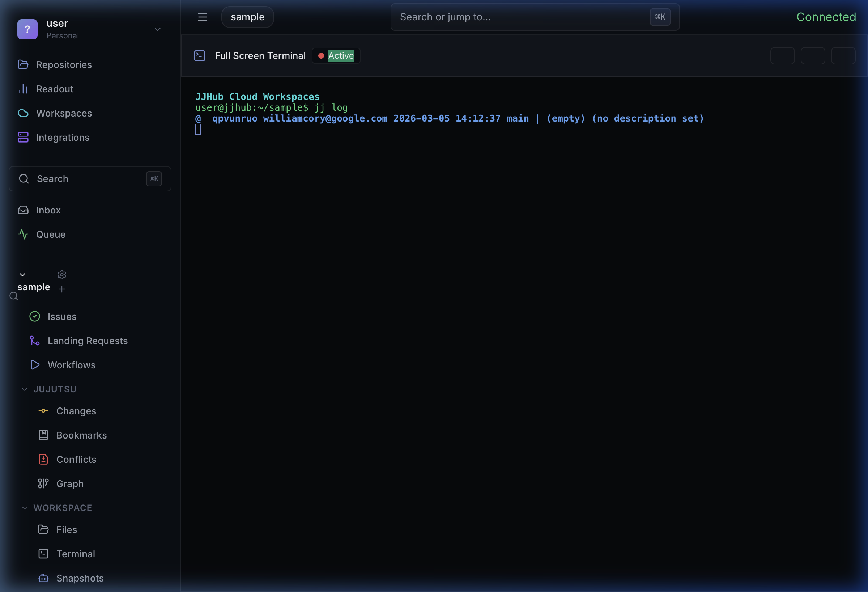Open the Graph view under Jujutsu
The image size is (868, 592).
[69, 483]
